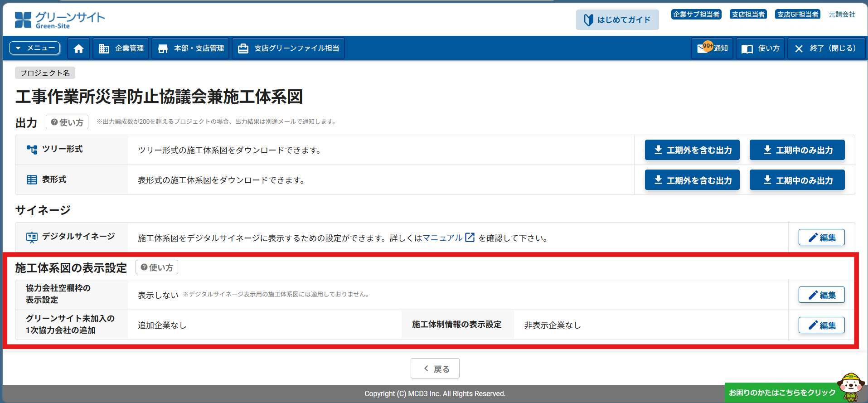The image size is (868, 403).
Task: Download tree format with 工期外を含む出力
Action: (692, 150)
